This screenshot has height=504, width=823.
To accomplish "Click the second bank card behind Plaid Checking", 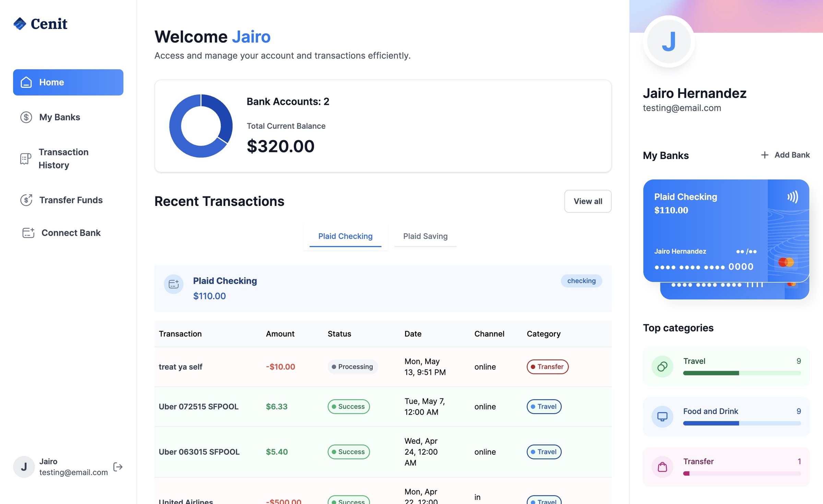I will (x=734, y=291).
